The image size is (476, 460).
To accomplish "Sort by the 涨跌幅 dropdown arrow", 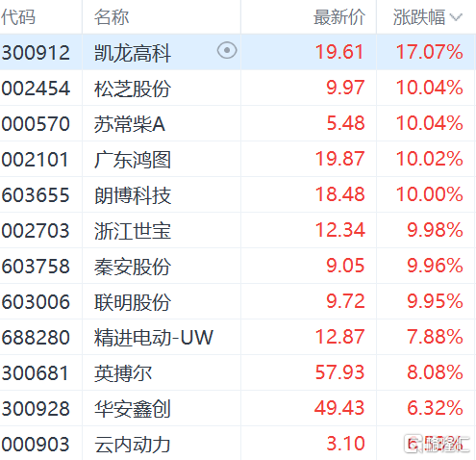I will point(456,16).
